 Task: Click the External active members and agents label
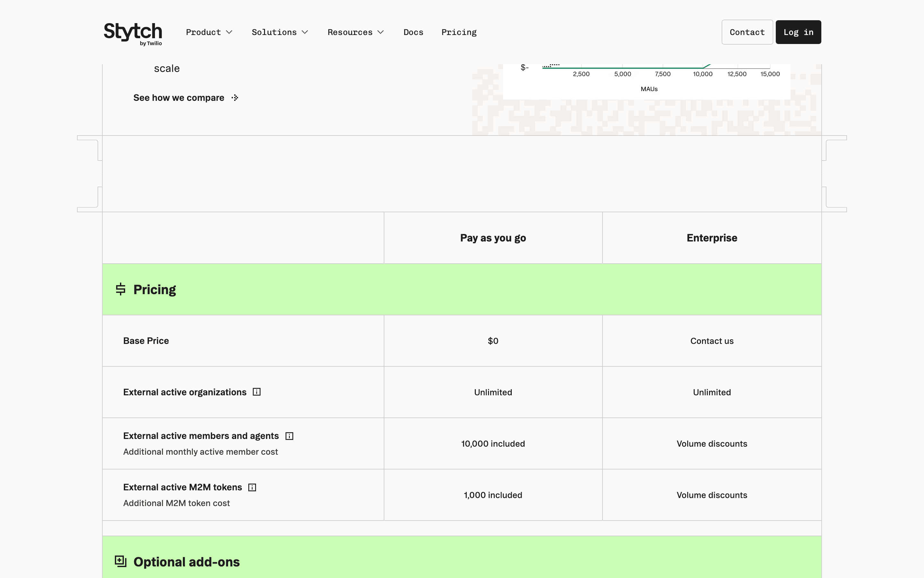[x=201, y=436]
